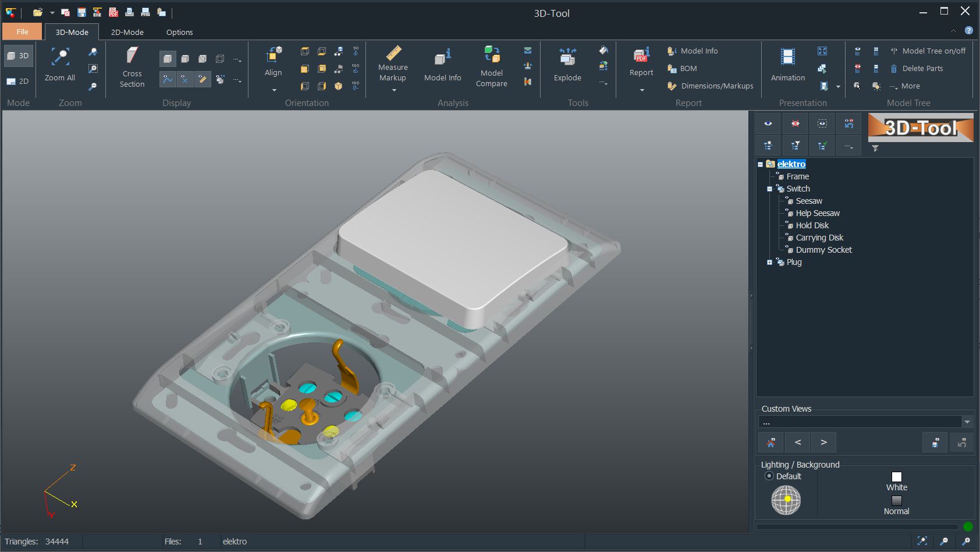980x552 pixels.
Task: Collapse the Switch tree branch
Action: 770,188
